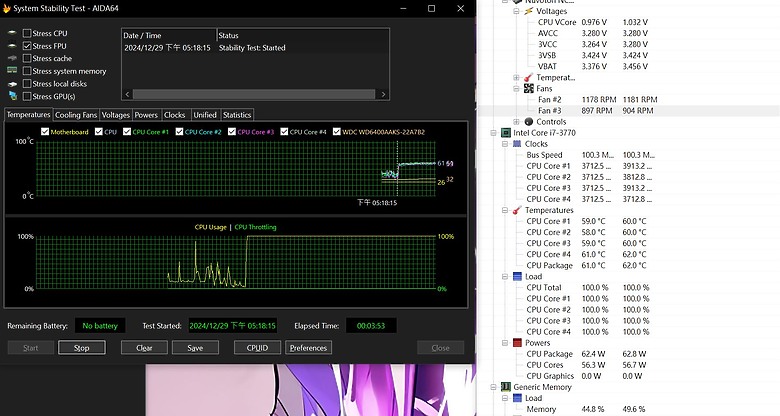Click the thermometer icon beside Temperatures
780x416 pixels.
point(517,210)
